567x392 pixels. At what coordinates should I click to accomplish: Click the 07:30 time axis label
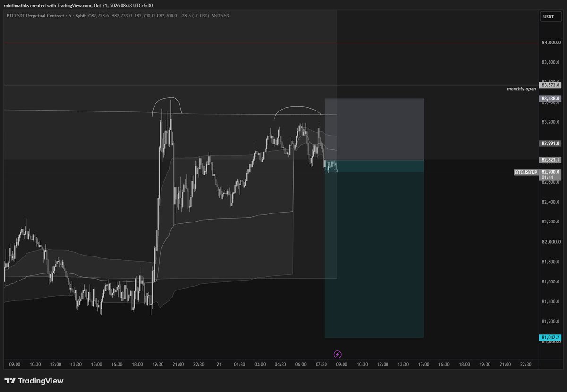tap(321, 364)
